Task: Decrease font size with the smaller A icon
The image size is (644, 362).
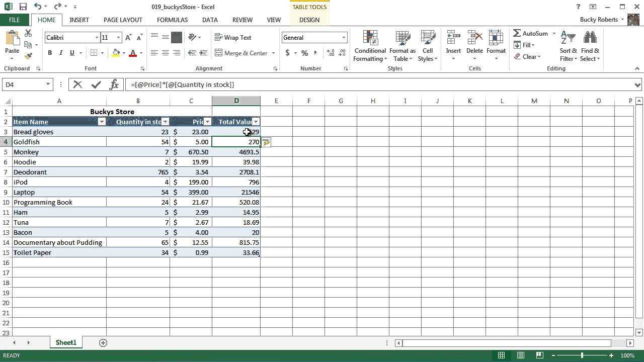Action: coord(139,38)
